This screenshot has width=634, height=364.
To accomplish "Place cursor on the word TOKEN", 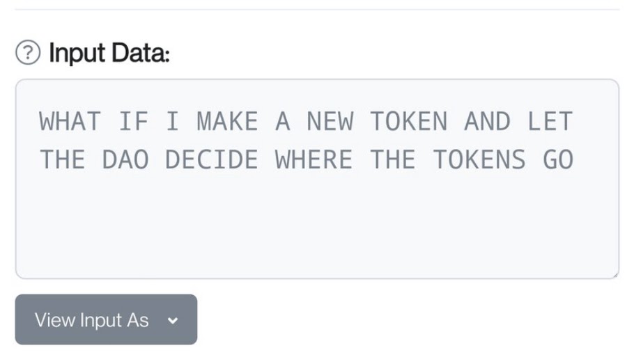I will coord(408,122).
